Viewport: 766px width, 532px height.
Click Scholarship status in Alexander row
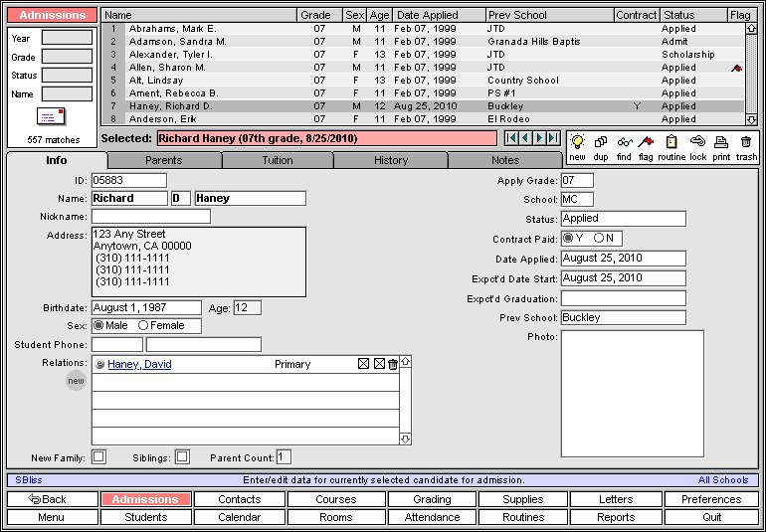tap(687, 55)
